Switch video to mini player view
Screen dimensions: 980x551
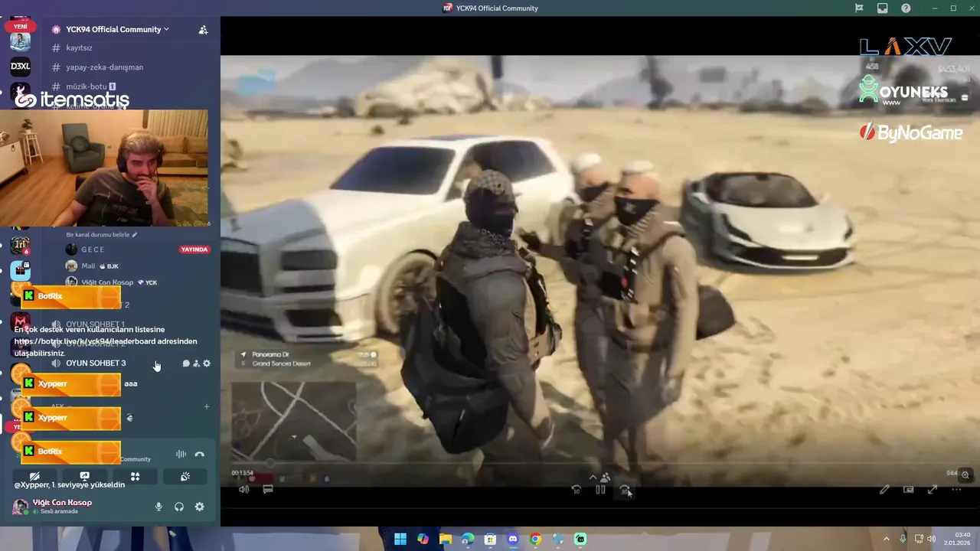point(909,490)
